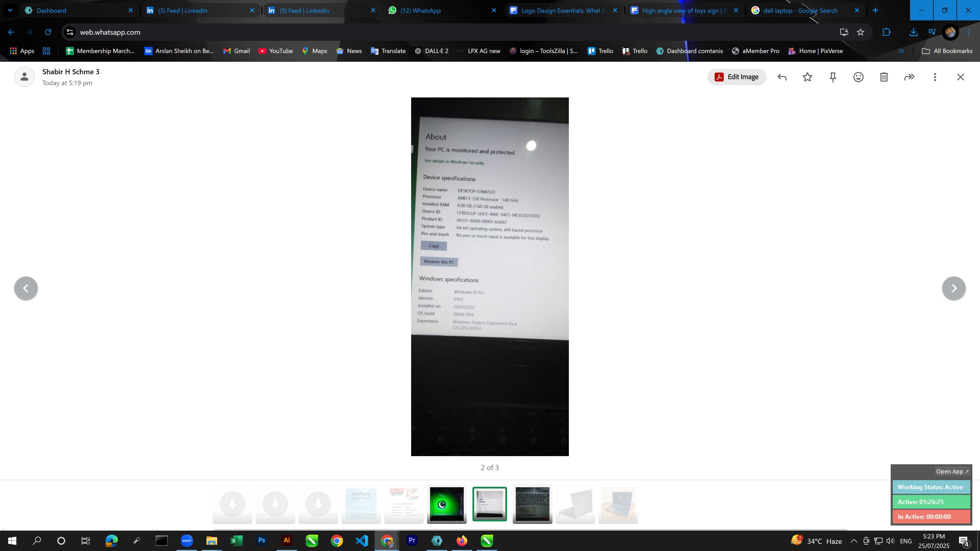Open Excel from taskbar

point(237,541)
